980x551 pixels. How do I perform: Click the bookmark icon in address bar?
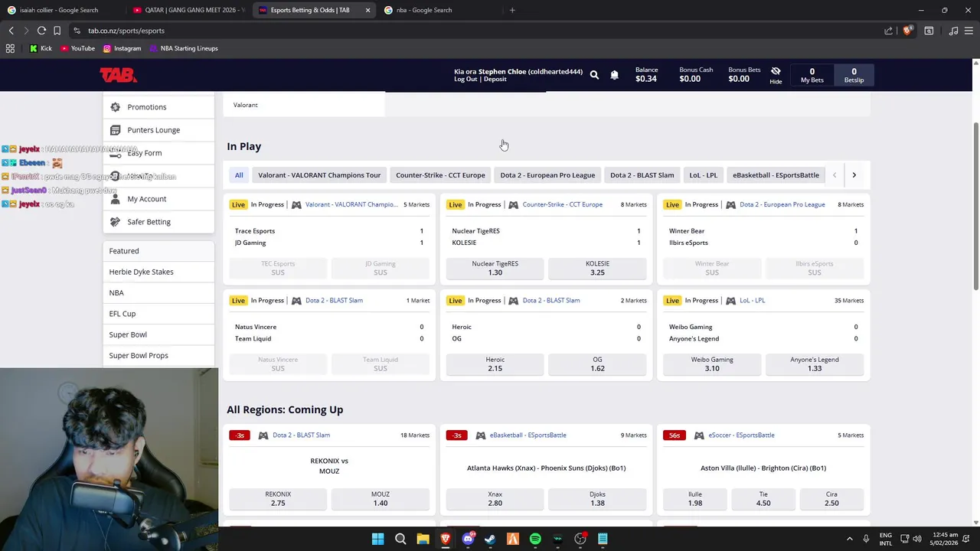[57, 31]
